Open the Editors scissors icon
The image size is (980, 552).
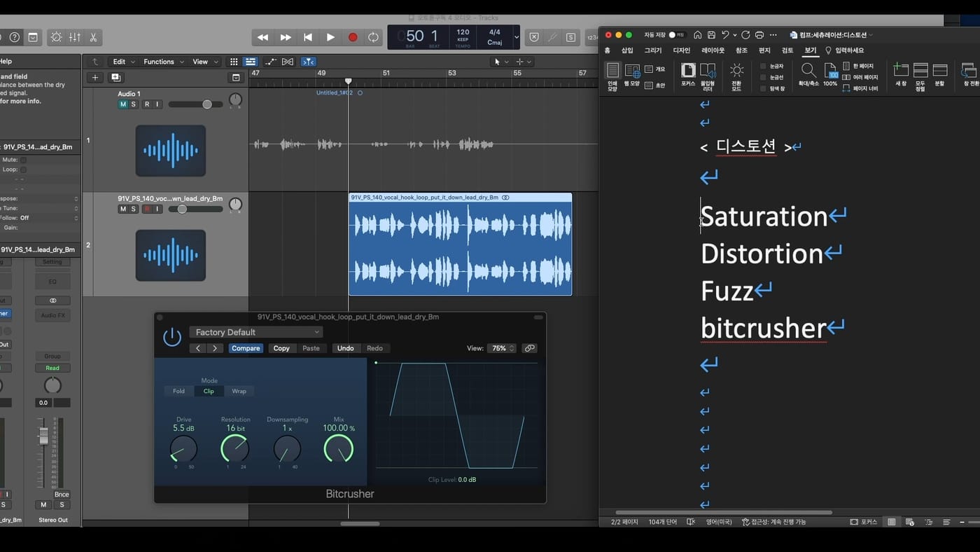coord(93,37)
